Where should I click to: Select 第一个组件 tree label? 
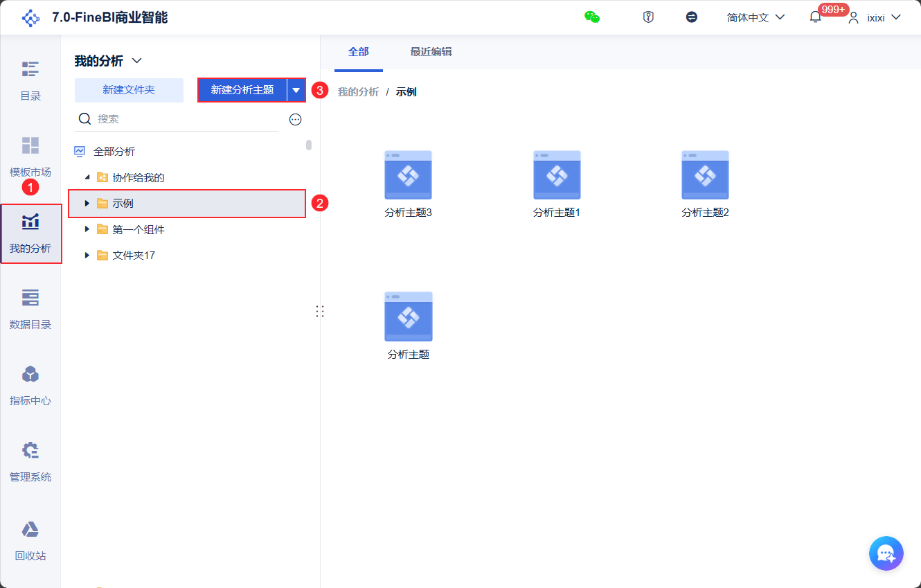pyautogui.click(x=138, y=229)
